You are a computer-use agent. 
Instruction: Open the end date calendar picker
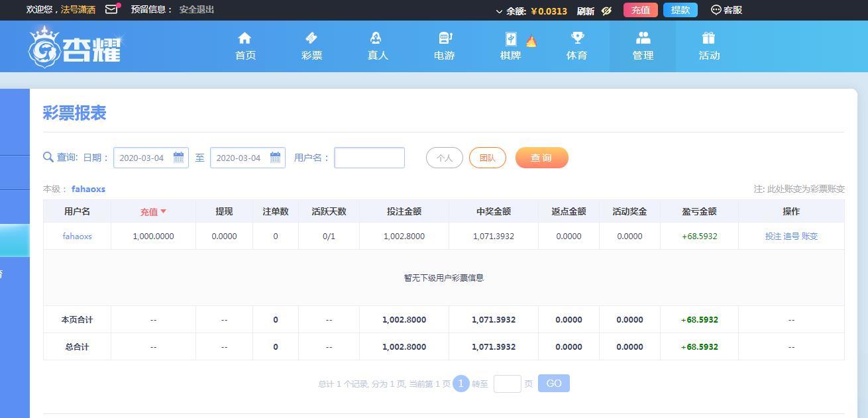(275, 158)
